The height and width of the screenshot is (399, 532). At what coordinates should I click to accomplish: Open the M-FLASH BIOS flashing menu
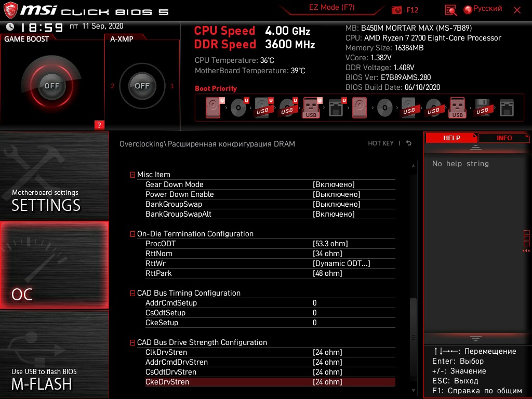click(54, 354)
